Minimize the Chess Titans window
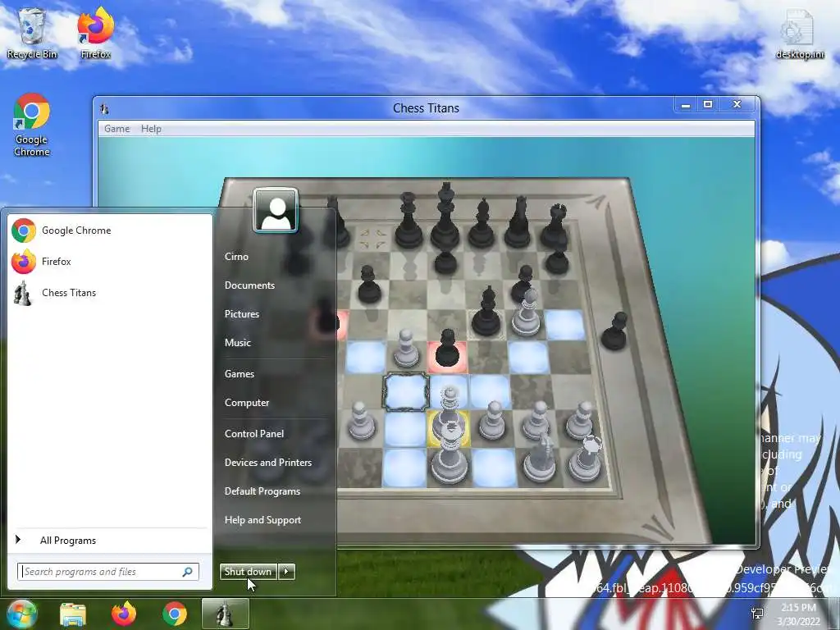This screenshot has height=630, width=840. click(x=685, y=104)
